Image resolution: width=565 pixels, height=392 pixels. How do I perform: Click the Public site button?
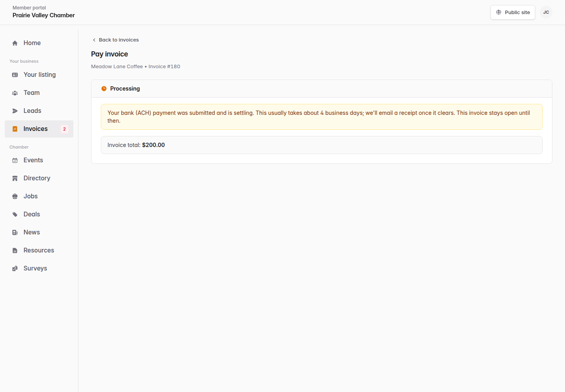513,13
